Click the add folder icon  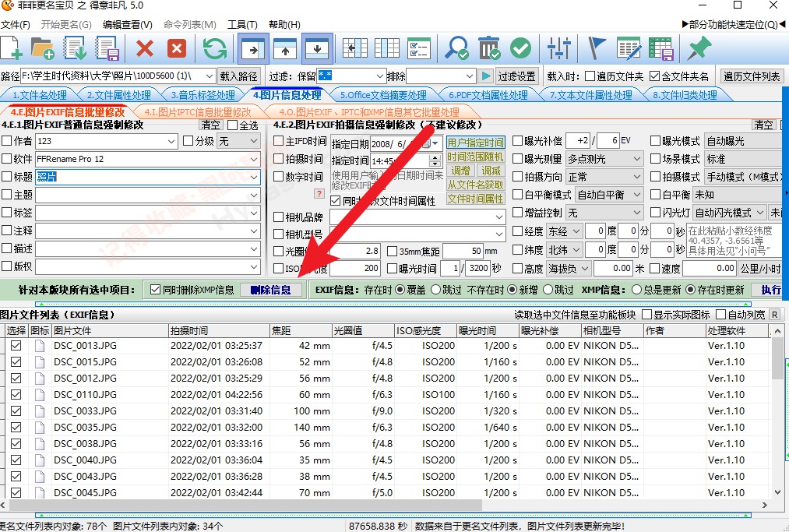coord(42,49)
